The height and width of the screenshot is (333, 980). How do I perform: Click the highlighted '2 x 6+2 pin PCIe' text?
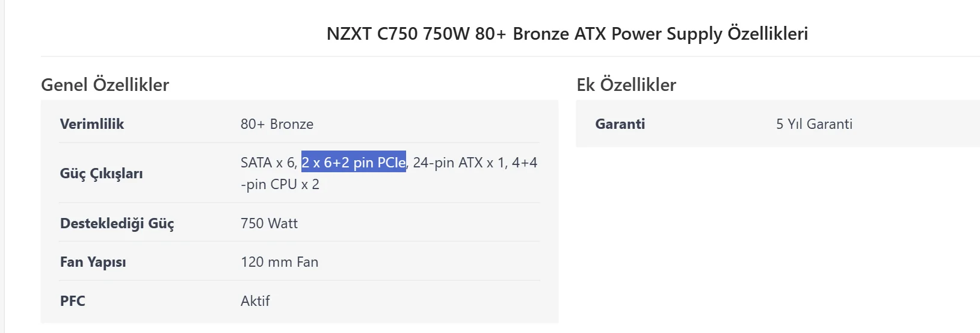coord(353,163)
